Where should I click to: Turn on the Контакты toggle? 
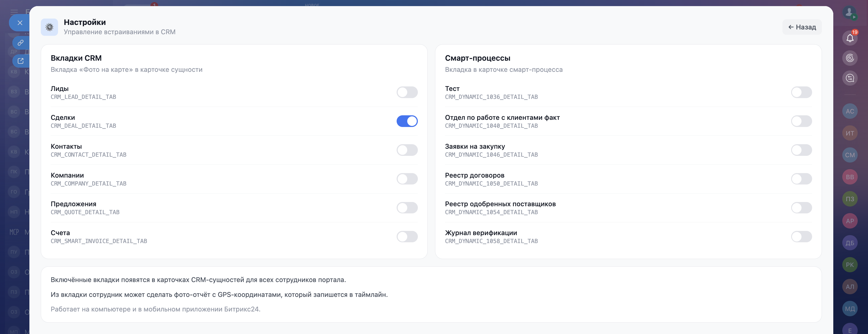pyautogui.click(x=407, y=150)
